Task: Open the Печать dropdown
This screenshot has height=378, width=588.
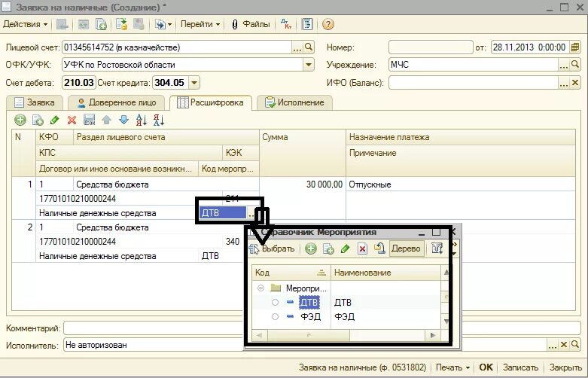Action: [452, 367]
